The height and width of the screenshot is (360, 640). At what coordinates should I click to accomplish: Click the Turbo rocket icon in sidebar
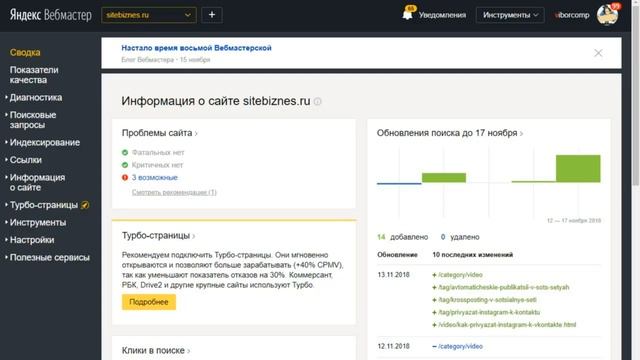[85, 205]
